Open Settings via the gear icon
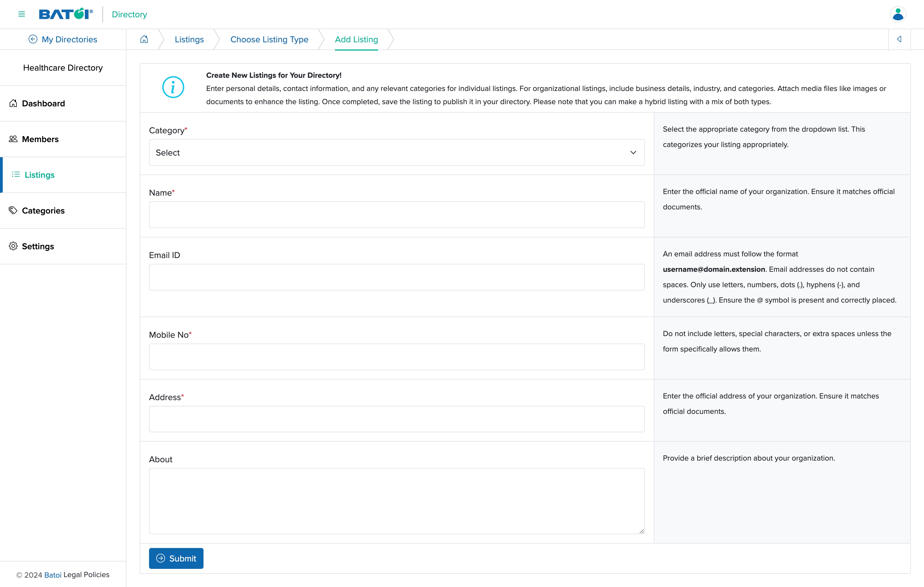 point(13,246)
